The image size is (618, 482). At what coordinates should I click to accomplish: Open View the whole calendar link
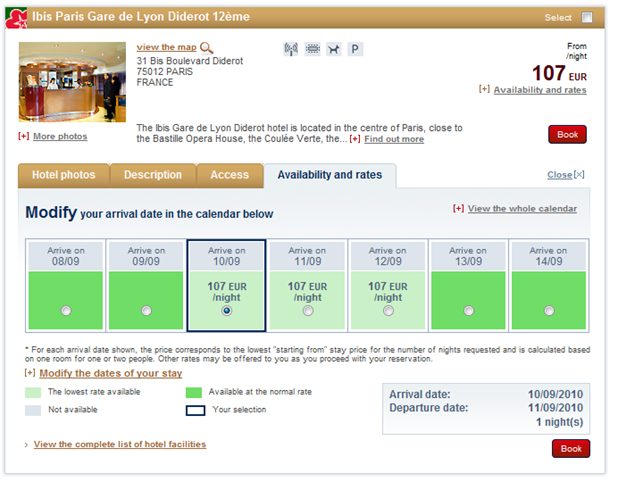[522, 208]
